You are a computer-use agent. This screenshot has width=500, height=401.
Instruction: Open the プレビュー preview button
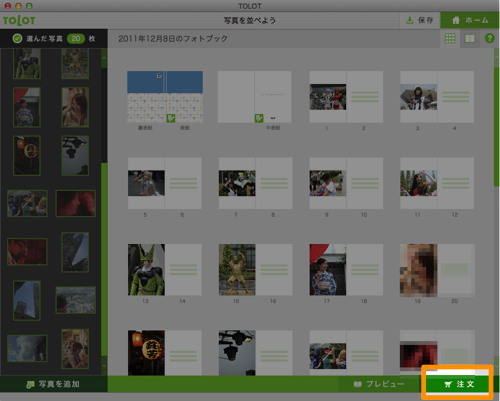(x=379, y=384)
